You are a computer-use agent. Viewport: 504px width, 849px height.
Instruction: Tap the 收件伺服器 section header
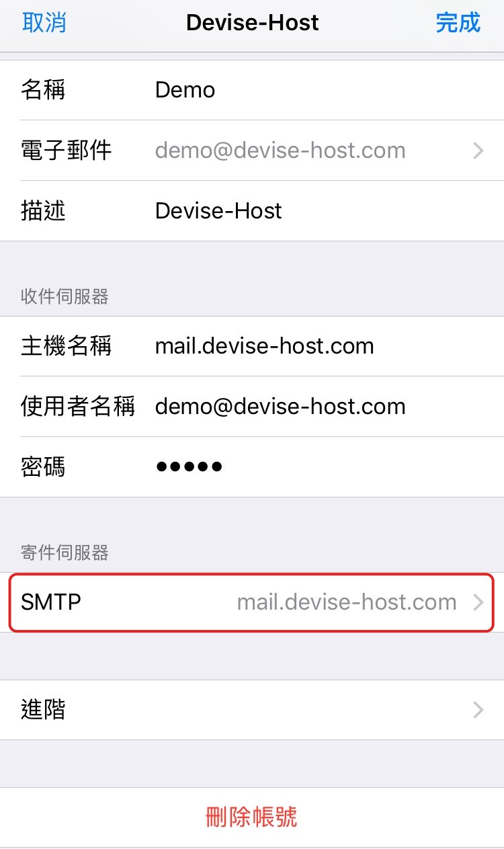65,297
